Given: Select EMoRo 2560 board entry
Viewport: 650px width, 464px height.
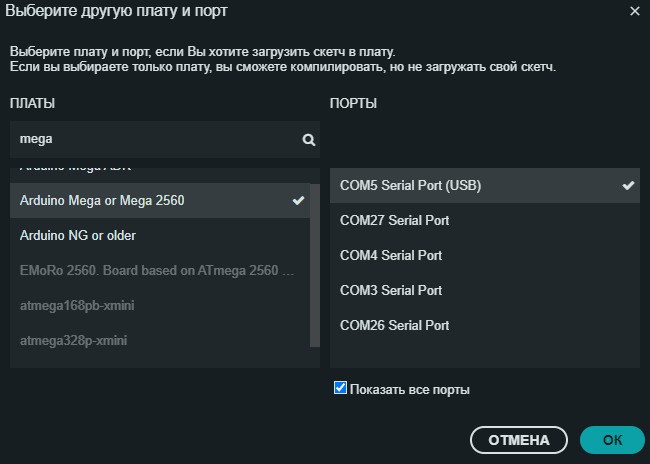Looking at the screenshot, I should 157,270.
